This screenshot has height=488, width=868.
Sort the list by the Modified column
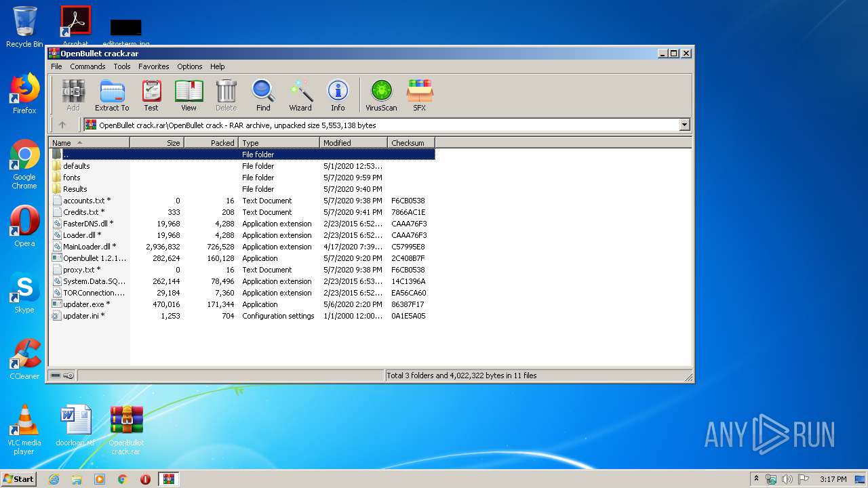(353, 142)
